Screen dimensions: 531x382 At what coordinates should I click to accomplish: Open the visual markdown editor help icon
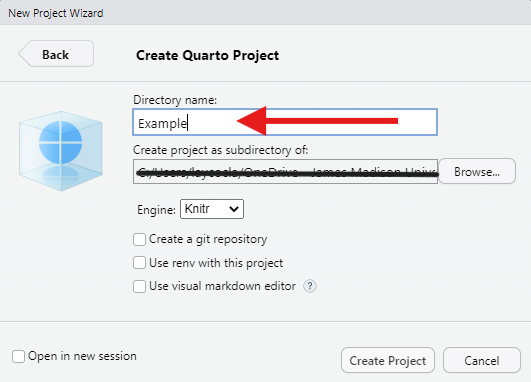[x=310, y=286]
